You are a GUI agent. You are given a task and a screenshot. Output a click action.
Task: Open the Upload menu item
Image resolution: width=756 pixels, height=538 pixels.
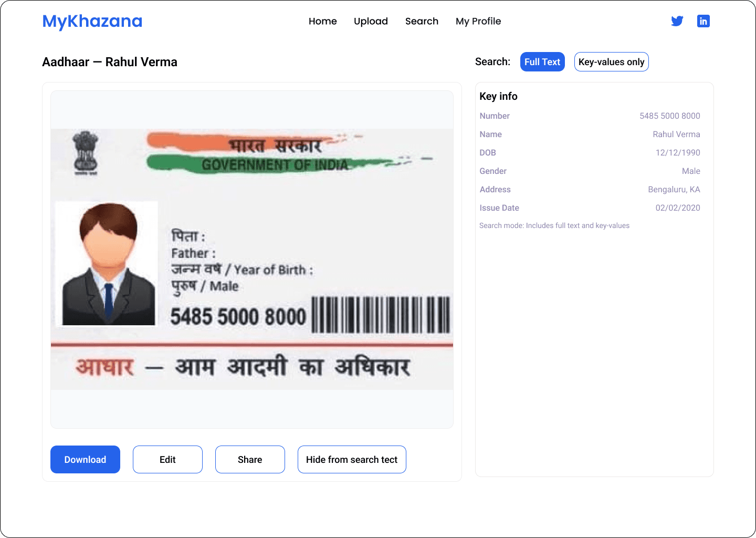pyautogui.click(x=371, y=21)
